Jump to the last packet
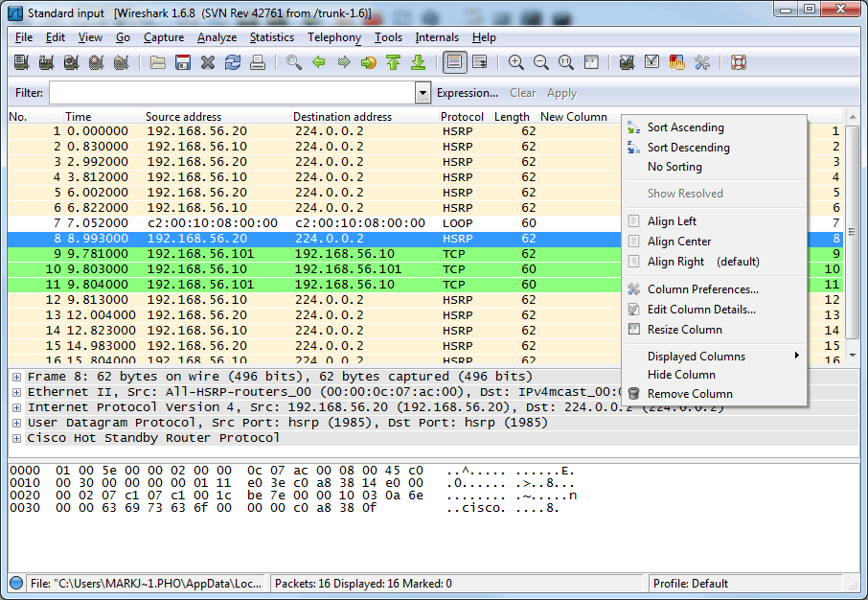The image size is (868, 600). tap(419, 62)
